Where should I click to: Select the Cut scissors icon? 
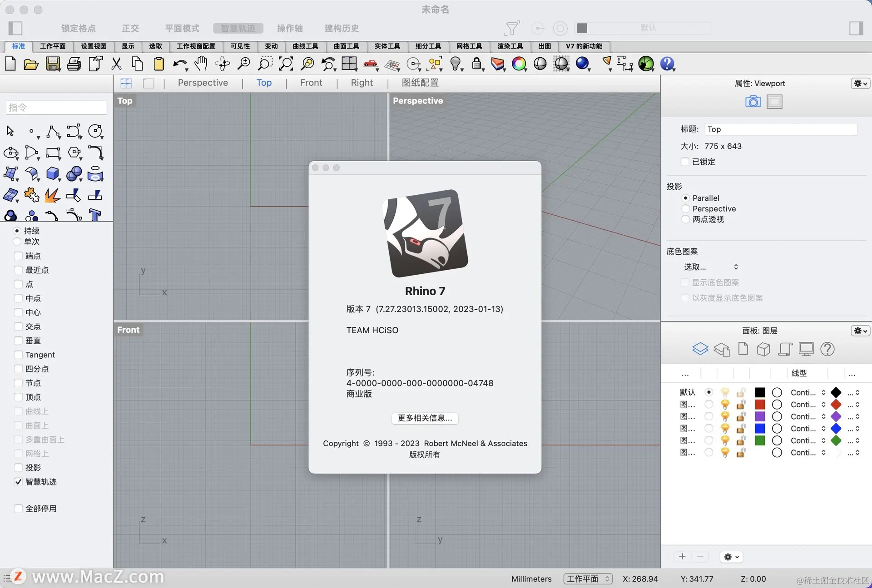tap(117, 64)
